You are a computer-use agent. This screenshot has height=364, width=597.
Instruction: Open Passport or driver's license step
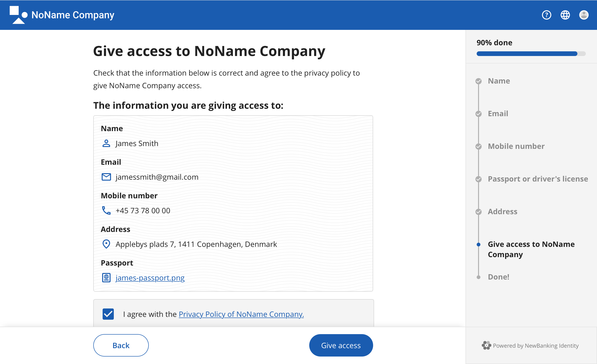click(538, 179)
